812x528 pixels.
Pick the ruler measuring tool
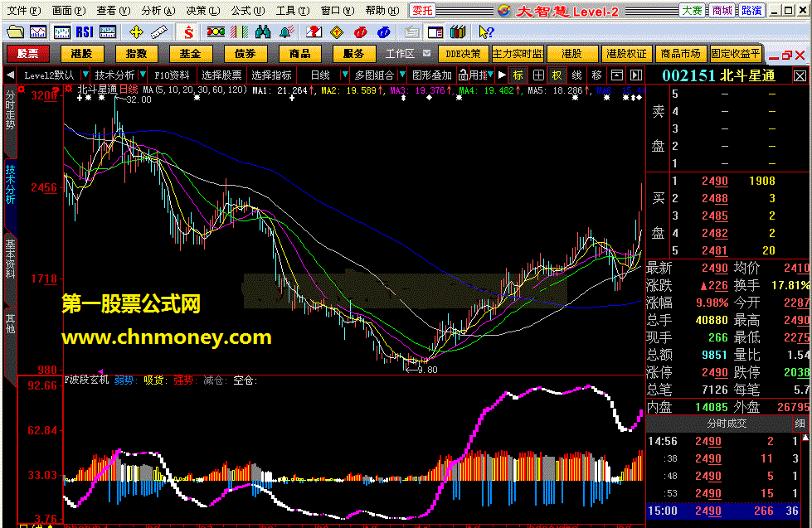(x=159, y=32)
